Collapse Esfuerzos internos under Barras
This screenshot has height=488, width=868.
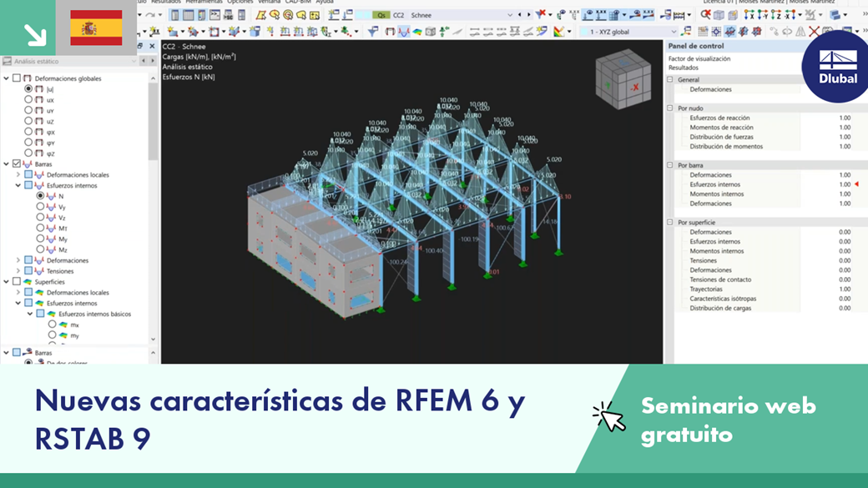click(x=18, y=185)
